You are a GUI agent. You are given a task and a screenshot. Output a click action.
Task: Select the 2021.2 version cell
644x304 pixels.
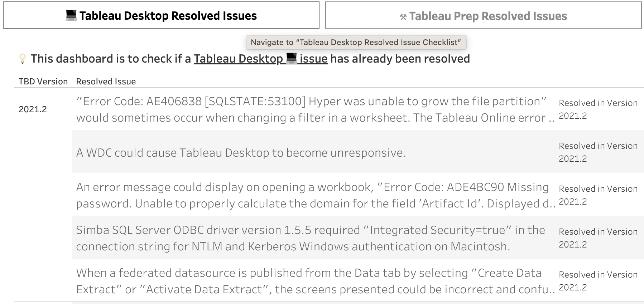tap(33, 109)
